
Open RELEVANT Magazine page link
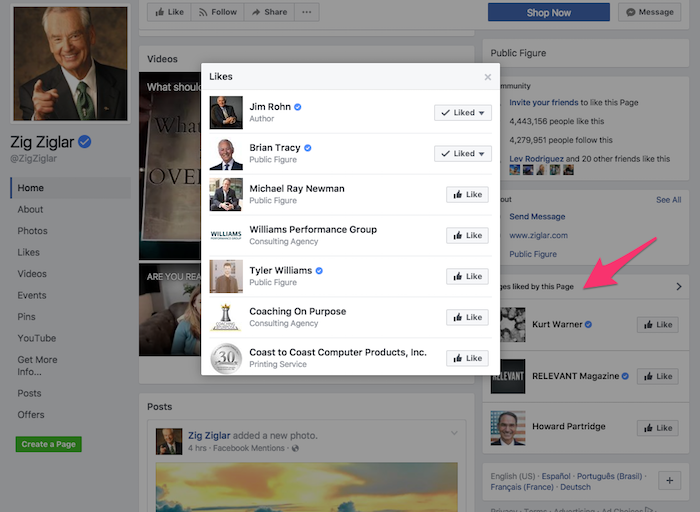[575, 376]
